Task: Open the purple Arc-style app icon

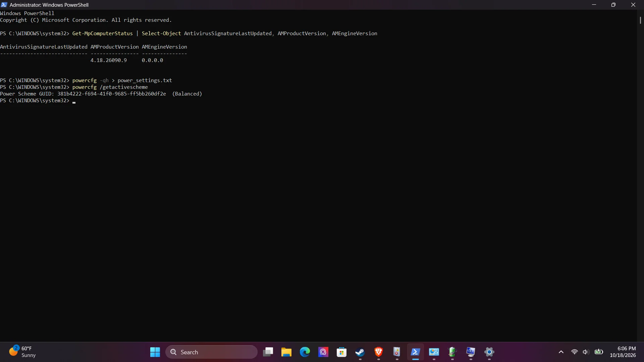Action: [323, 352]
